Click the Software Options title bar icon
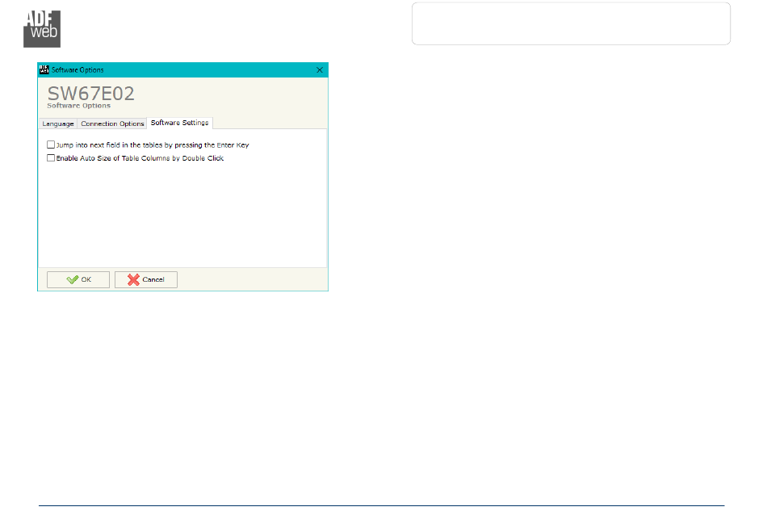 44,70
